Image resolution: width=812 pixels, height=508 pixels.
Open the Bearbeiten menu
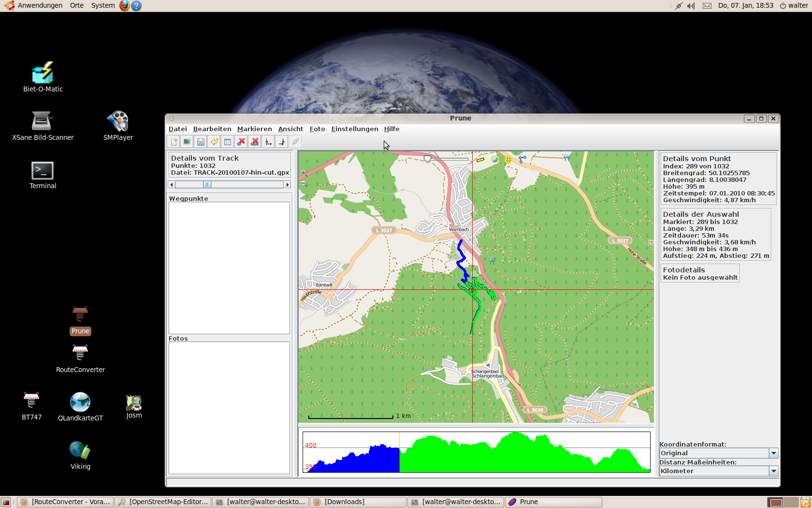point(212,129)
